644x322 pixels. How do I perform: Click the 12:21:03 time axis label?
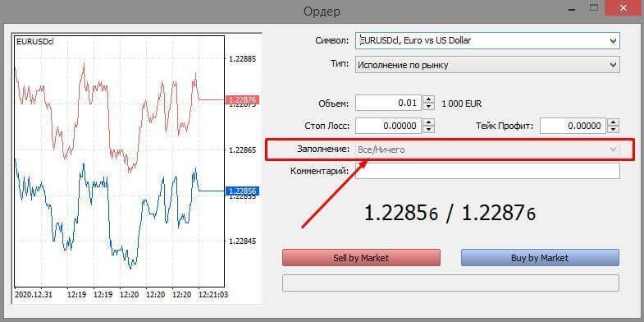(212, 294)
